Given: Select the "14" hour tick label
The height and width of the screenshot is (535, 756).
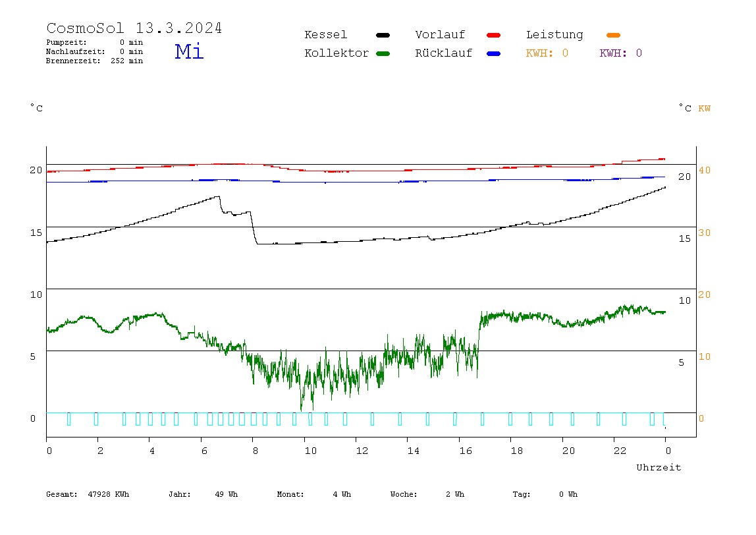Looking at the screenshot, I should [x=413, y=451].
